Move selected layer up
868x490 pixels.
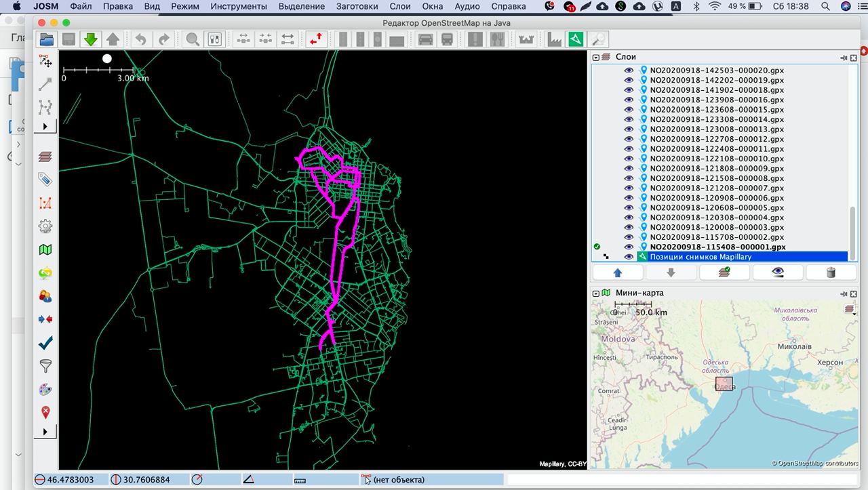point(618,272)
